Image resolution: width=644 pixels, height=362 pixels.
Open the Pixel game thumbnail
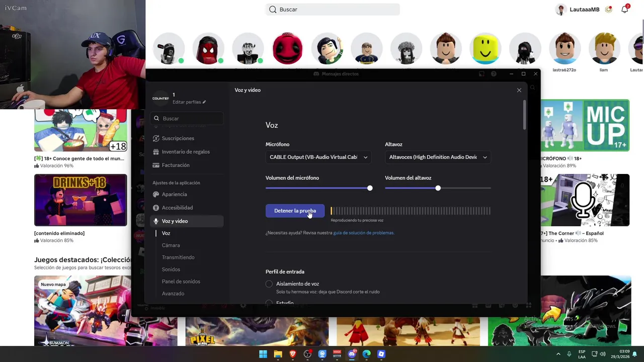click(x=257, y=331)
